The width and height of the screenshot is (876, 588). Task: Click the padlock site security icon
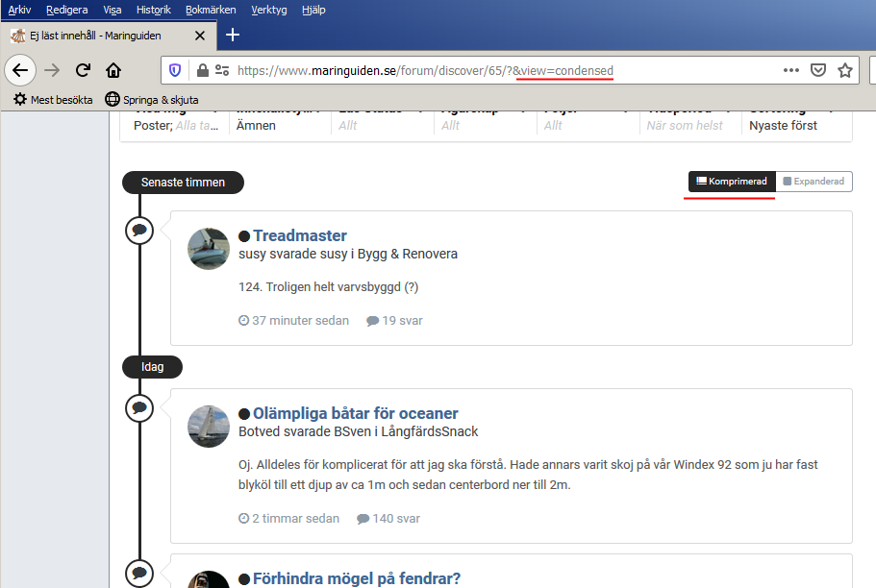tap(202, 70)
